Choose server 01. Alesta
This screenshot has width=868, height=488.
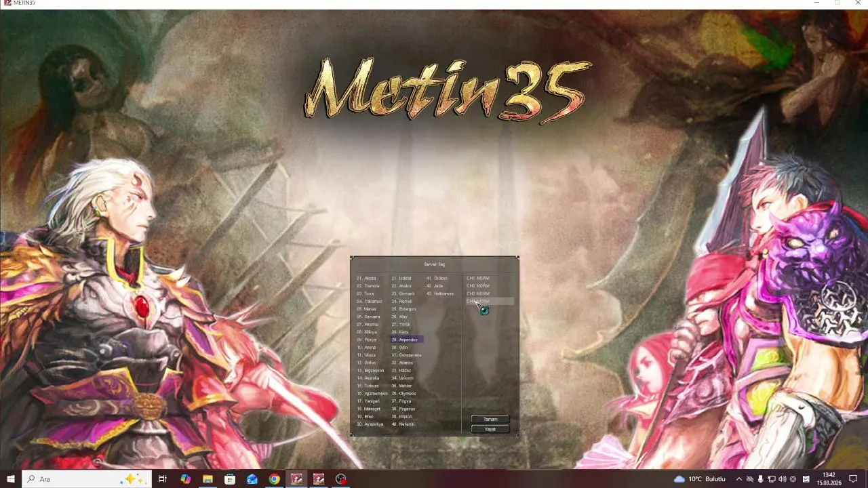click(x=366, y=278)
